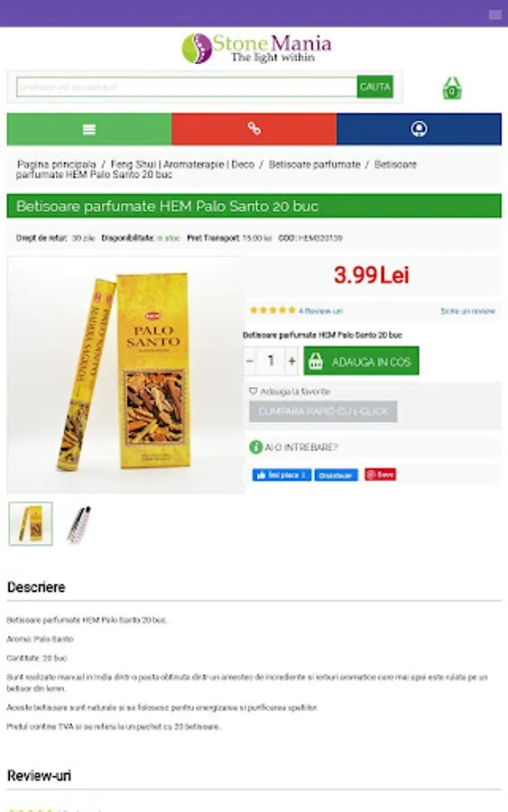Image resolution: width=508 pixels, height=812 pixels.
Task: Click the CAUTA search button
Action: pyautogui.click(x=375, y=87)
